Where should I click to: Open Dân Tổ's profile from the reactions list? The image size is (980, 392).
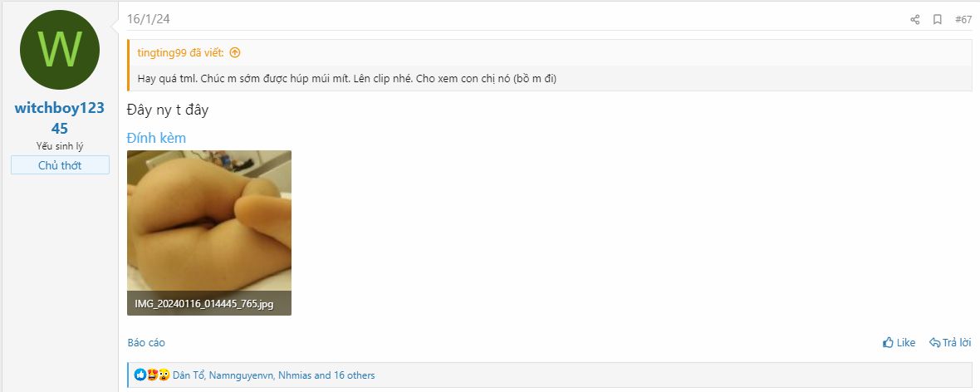tap(188, 375)
